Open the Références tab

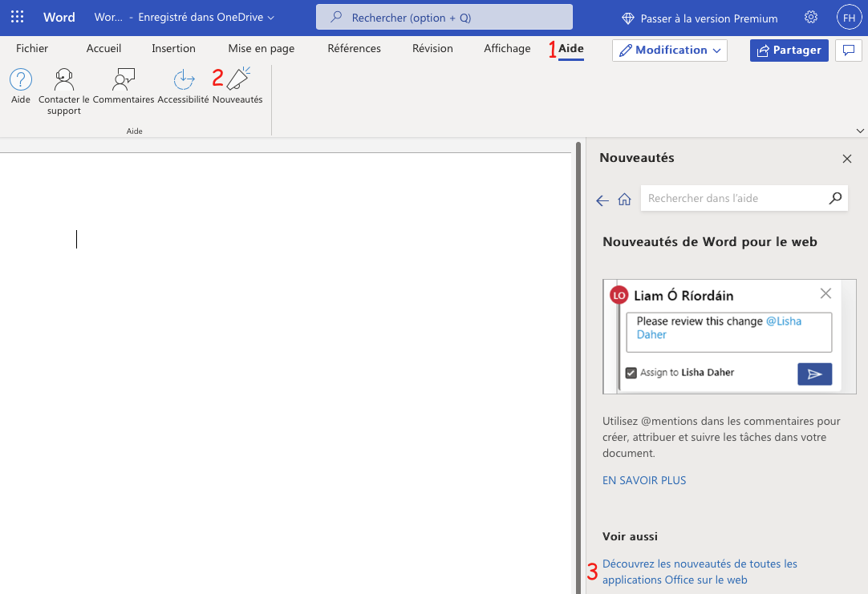[x=355, y=49]
